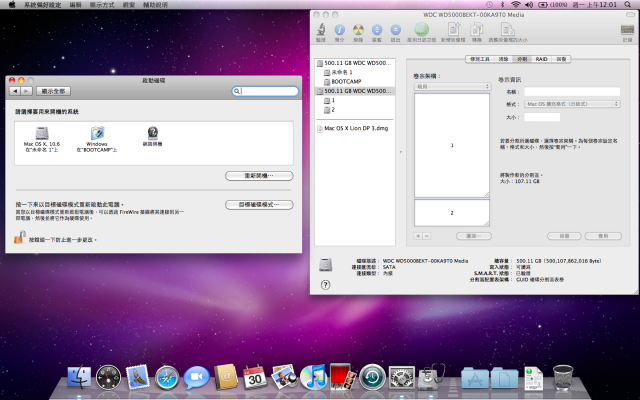Open Mail from the Dock

click(x=138, y=377)
